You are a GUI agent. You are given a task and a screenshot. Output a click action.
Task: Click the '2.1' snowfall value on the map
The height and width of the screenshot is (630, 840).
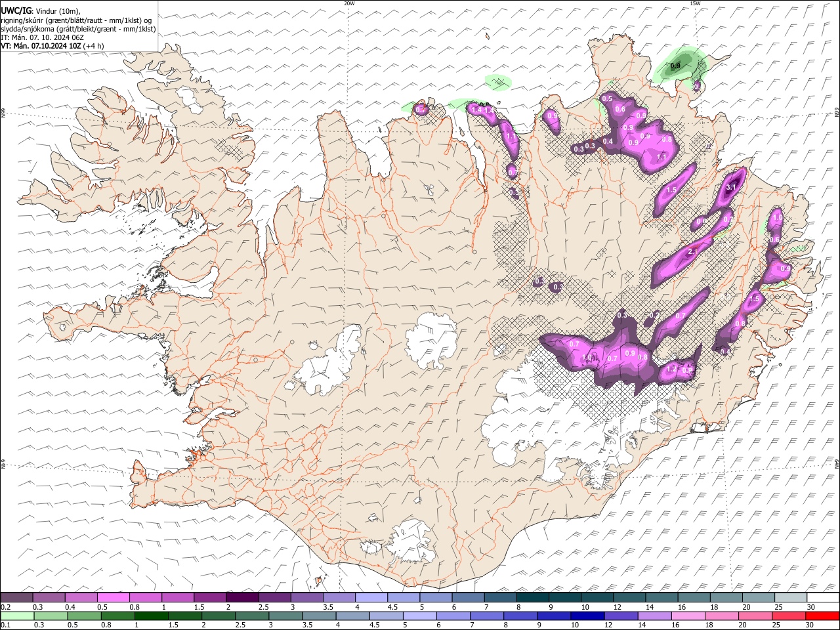[693, 252]
